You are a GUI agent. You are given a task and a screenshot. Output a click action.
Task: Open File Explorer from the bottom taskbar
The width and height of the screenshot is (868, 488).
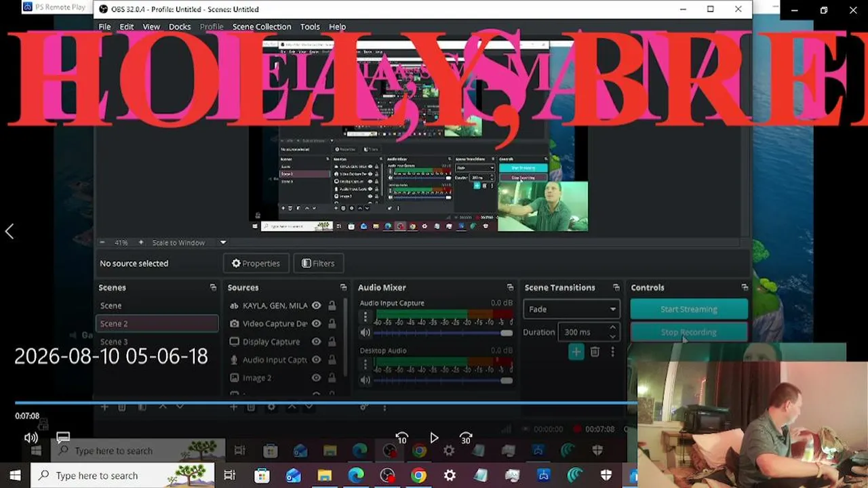(325, 476)
